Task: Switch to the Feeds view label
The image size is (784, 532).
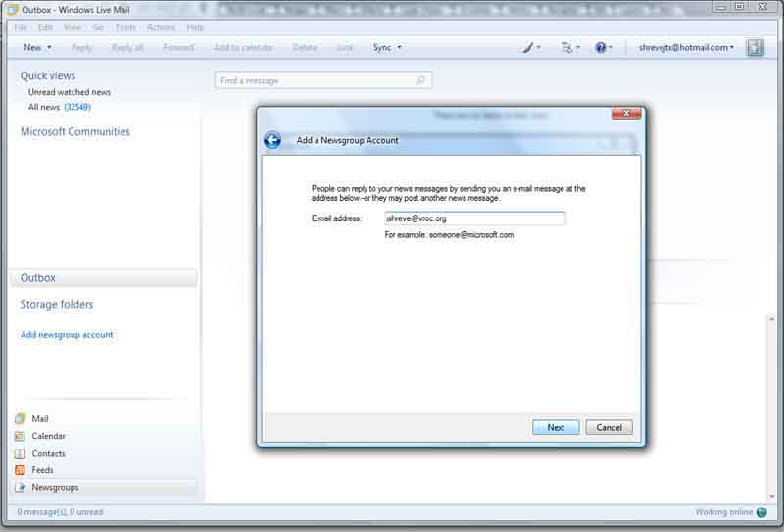Action: coord(42,470)
